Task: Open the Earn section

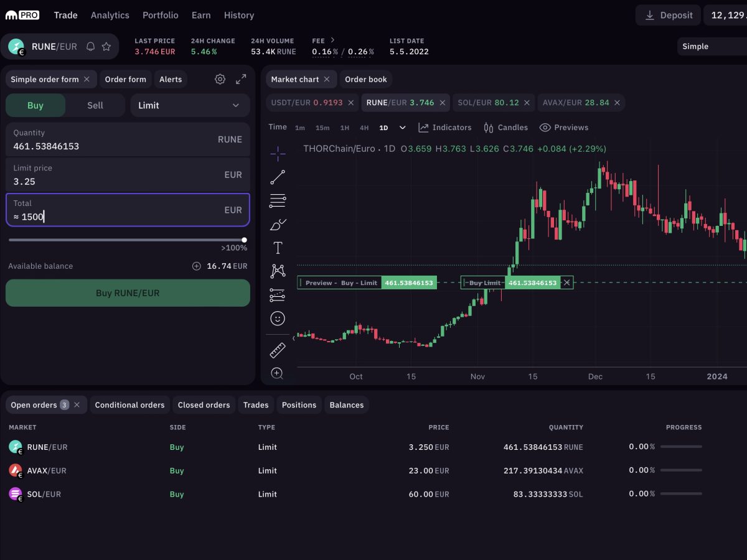Action: pos(201,15)
